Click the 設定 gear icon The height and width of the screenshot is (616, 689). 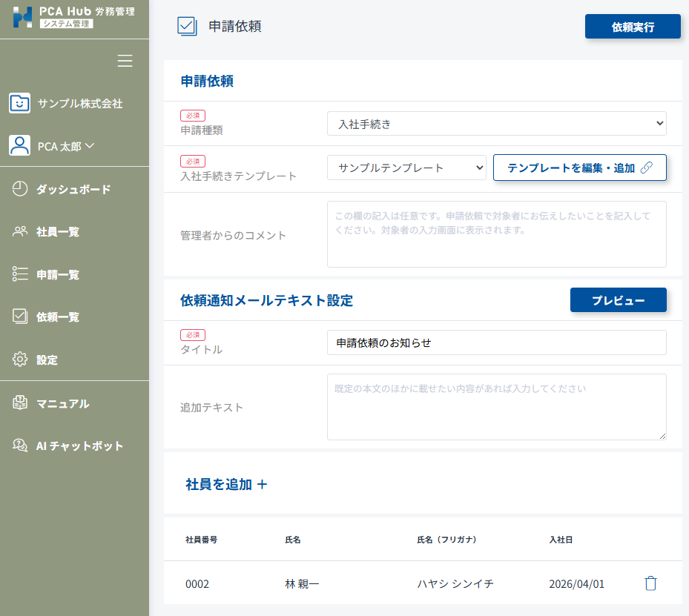click(20, 360)
